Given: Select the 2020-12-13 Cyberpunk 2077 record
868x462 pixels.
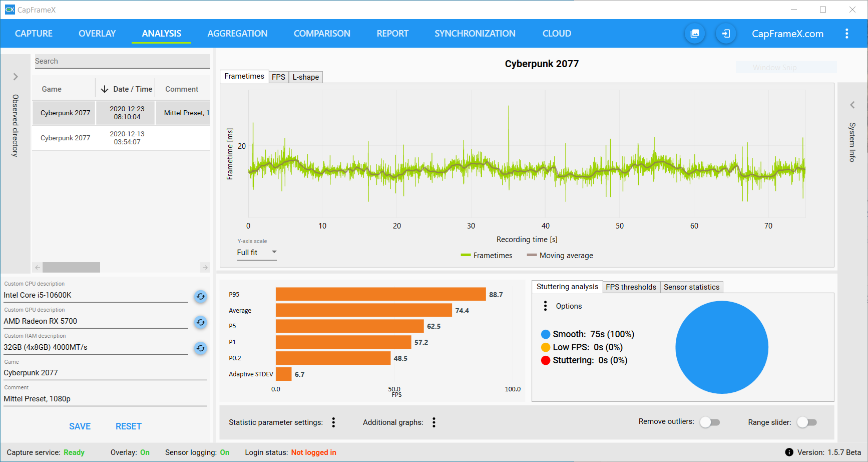Looking at the screenshot, I should (x=121, y=138).
